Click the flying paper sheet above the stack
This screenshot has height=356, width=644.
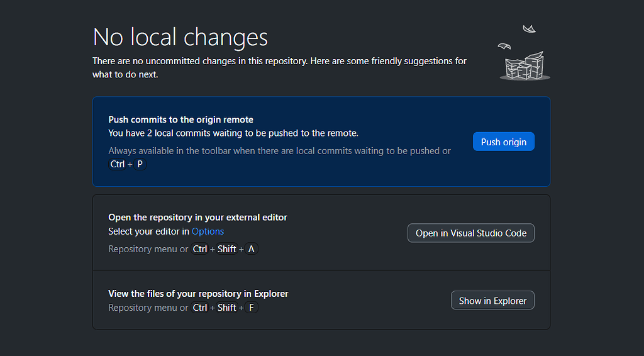[x=529, y=29]
